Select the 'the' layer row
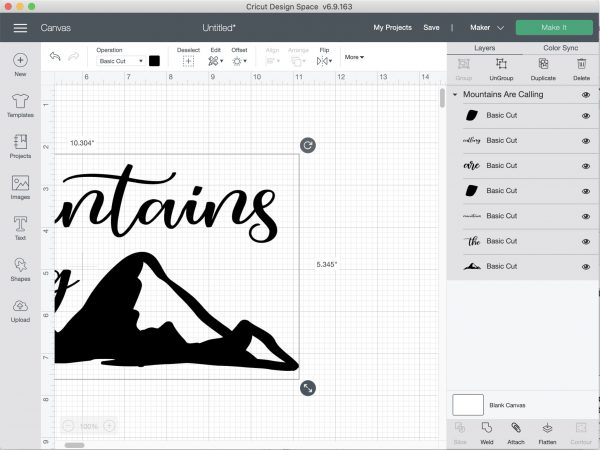The height and width of the screenshot is (450, 600). [522, 241]
